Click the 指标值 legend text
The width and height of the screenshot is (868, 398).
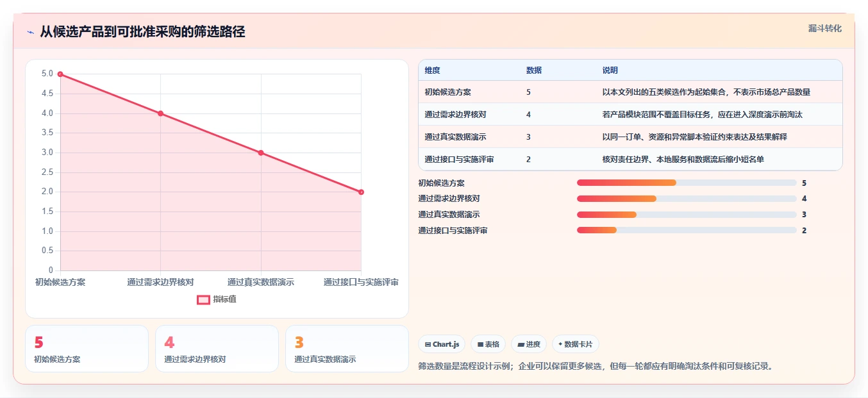coord(224,299)
